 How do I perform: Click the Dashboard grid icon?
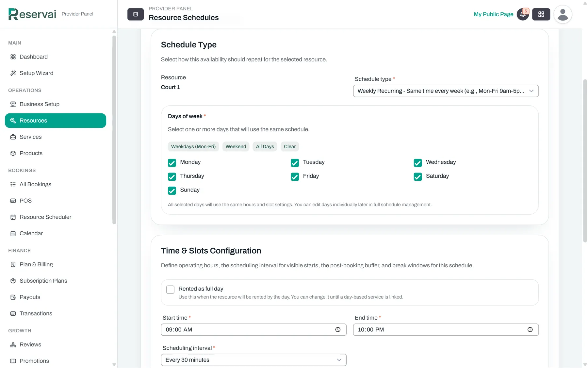point(13,57)
